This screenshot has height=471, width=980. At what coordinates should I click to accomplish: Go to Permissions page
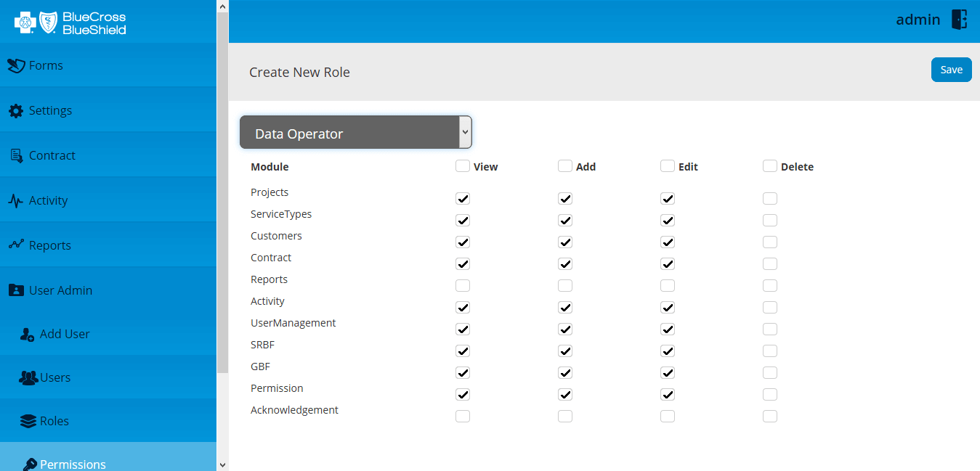coord(108,457)
